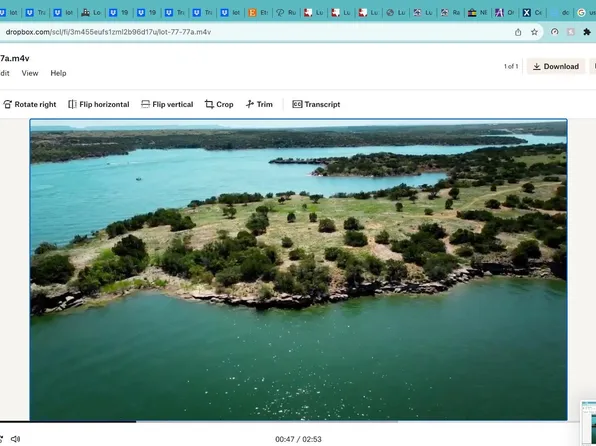Screen dimensions: 596x446
Task: Click the dropbox.com address bar URL
Action: pos(108,32)
